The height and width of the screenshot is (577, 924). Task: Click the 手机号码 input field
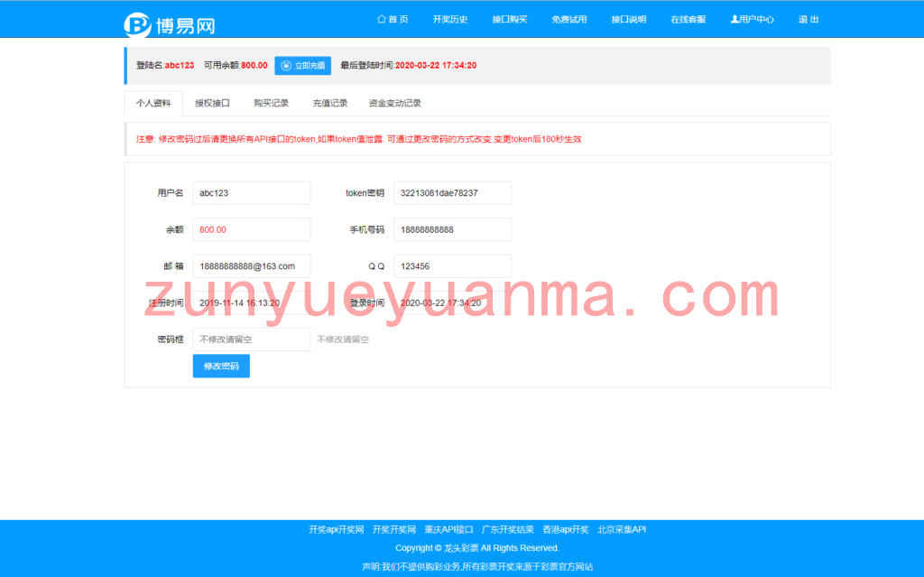(452, 229)
